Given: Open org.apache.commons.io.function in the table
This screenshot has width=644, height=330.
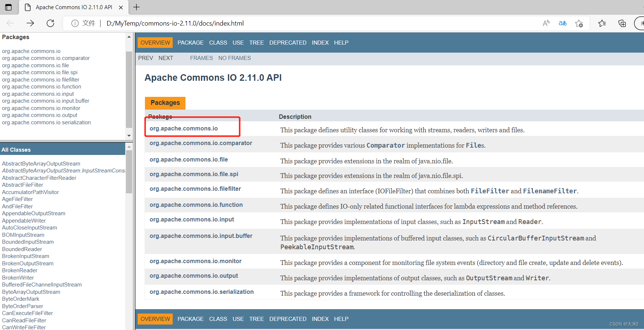Looking at the screenshot, I should coord(196,205).
